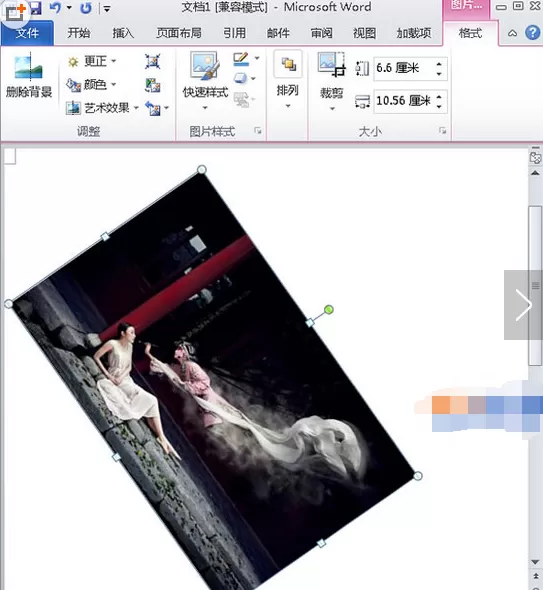Viewport: 543px width, 590px height.
Task: Increase the picture height with up stepper
Action: tap(439, 64)
